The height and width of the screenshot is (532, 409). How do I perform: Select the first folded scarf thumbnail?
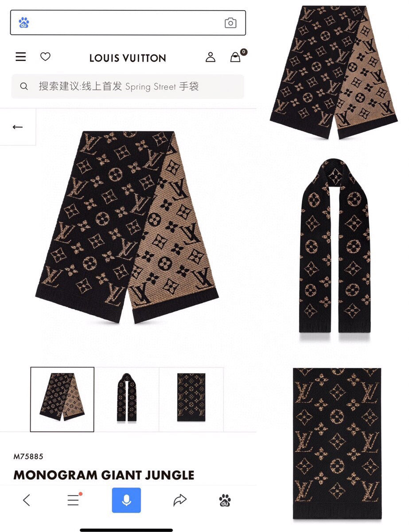[x=62, y=399]
